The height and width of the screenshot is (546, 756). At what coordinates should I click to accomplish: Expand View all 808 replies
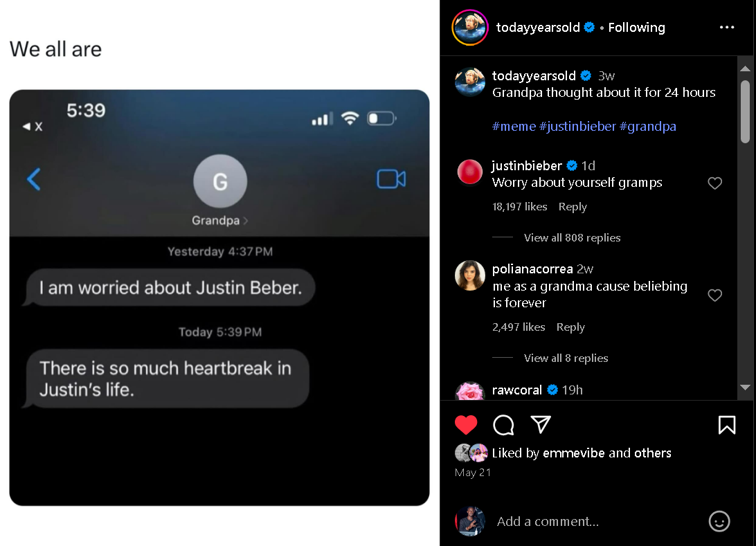(572, 237)
